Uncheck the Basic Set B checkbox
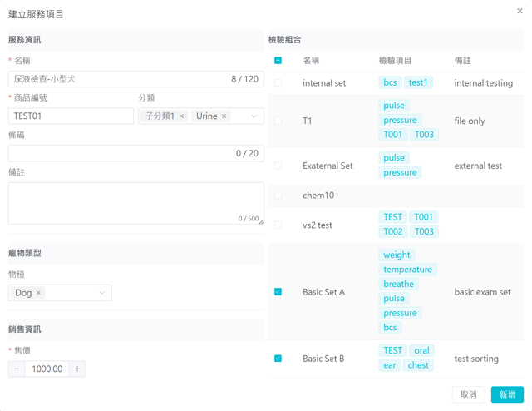The width and height of the screenshot is (532, 411). (278, 359)
